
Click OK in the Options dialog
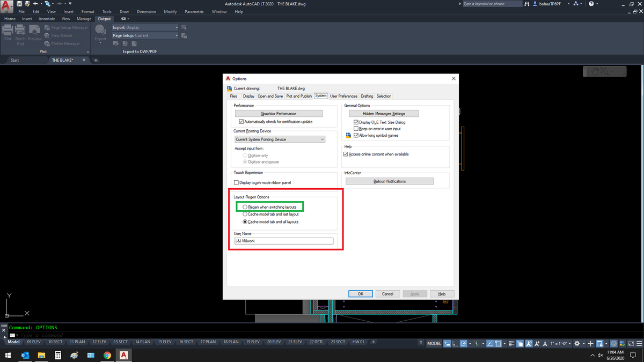point(361,293)
